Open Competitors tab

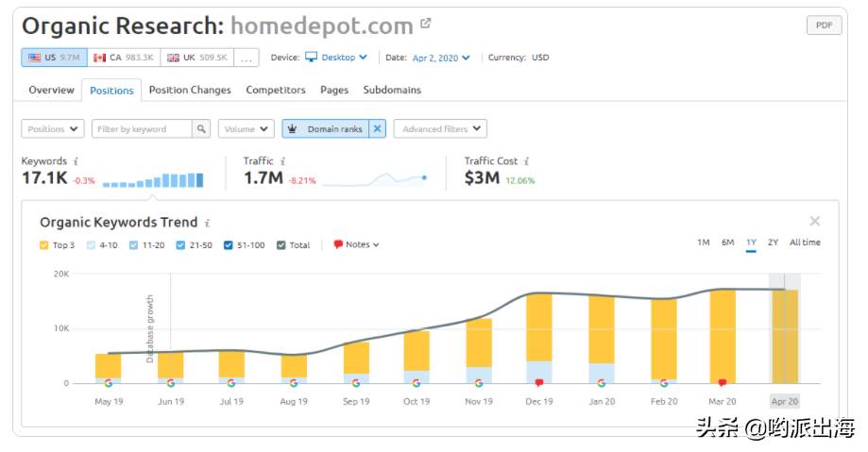(x=276, y=90)
